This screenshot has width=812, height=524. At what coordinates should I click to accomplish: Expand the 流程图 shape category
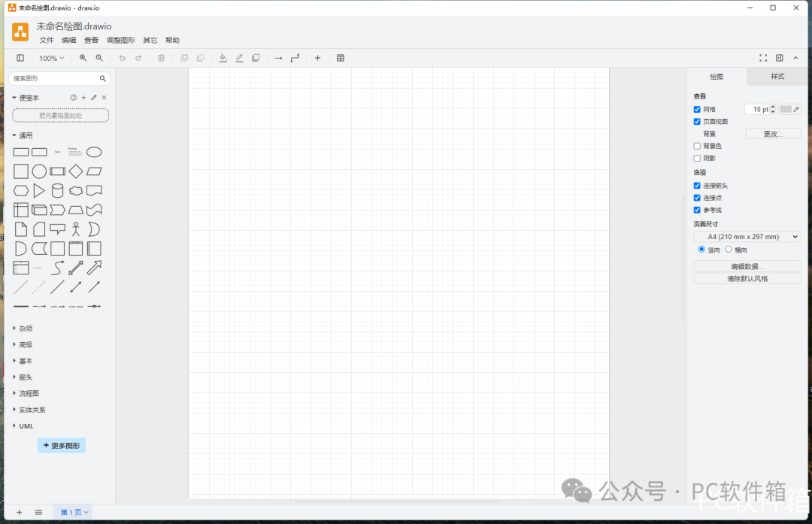click(x=29, y=393)
